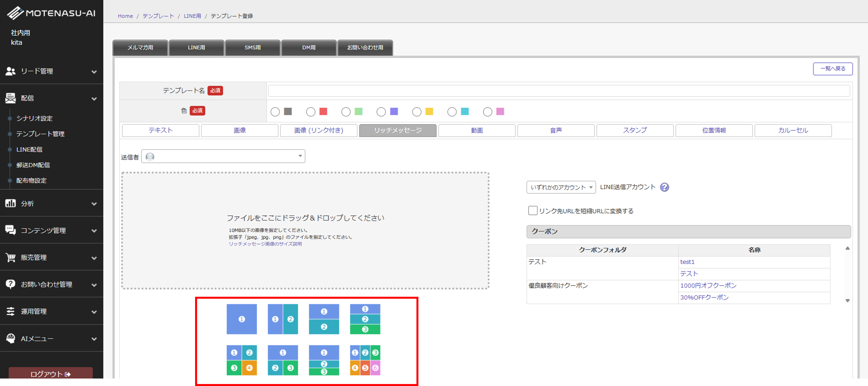Enable the short URL conversion checkbox

tap(532, 211)
